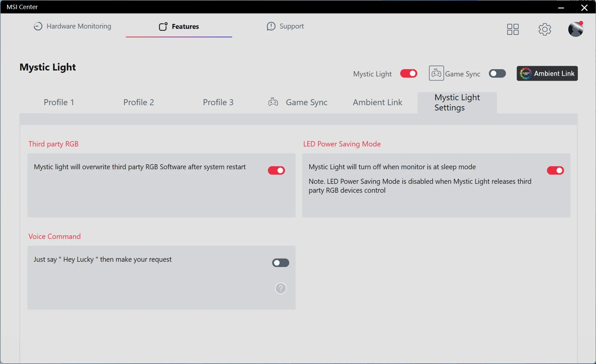The width and height of the screenshot is (596, 364).
Task: Enable Voice Command toggle
Action: (x=281, y=263)
